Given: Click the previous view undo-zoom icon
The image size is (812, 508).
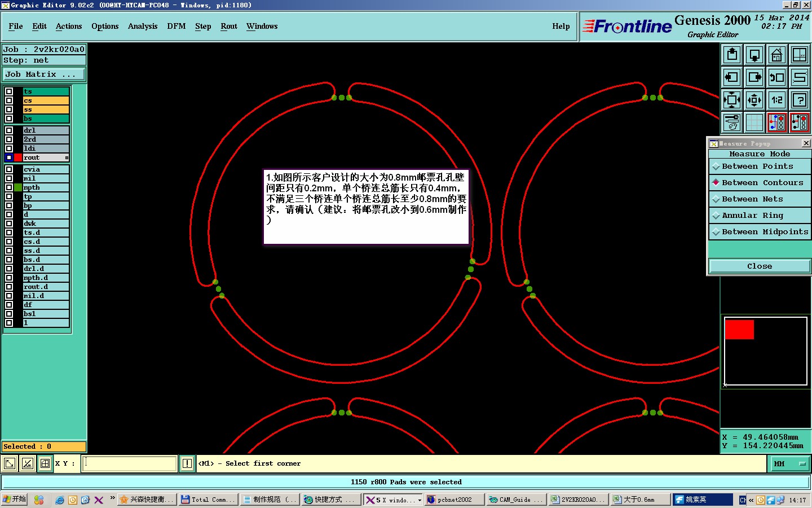Looking at the screenshot, I should [x=777, y=77].
